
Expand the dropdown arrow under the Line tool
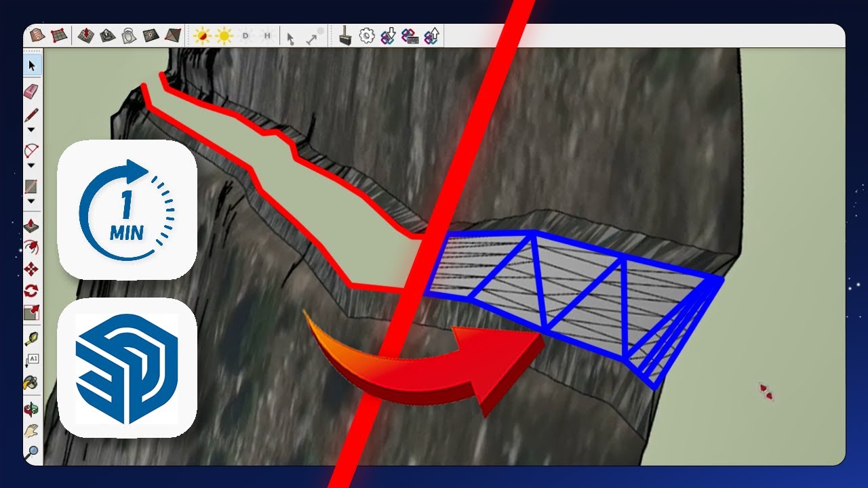coord(31,129)
